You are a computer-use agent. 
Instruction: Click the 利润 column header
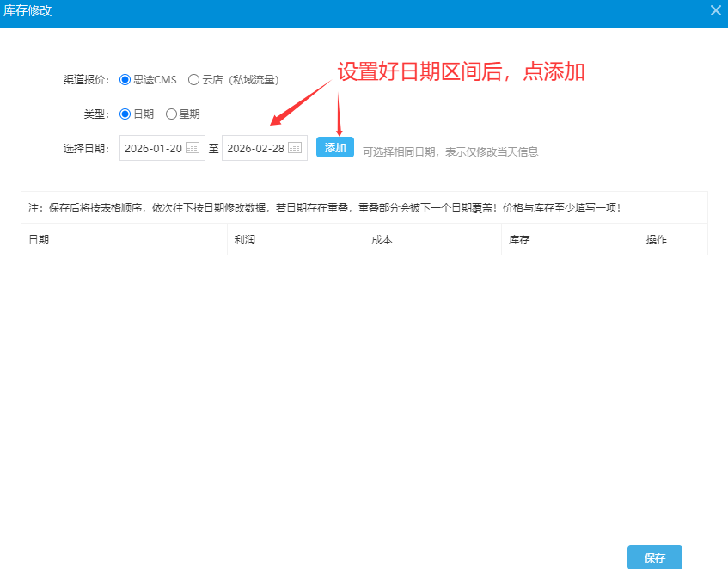[x=244, y=240]
